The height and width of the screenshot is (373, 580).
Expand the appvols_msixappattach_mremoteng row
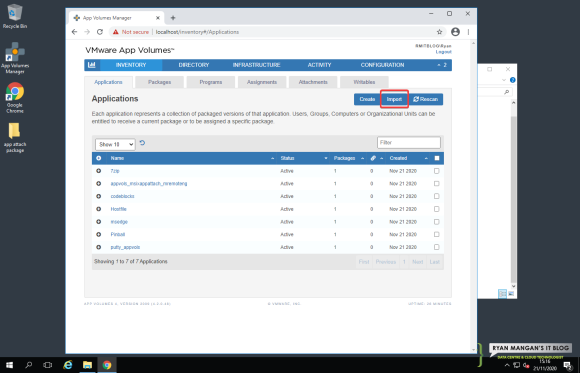point(98,184)
